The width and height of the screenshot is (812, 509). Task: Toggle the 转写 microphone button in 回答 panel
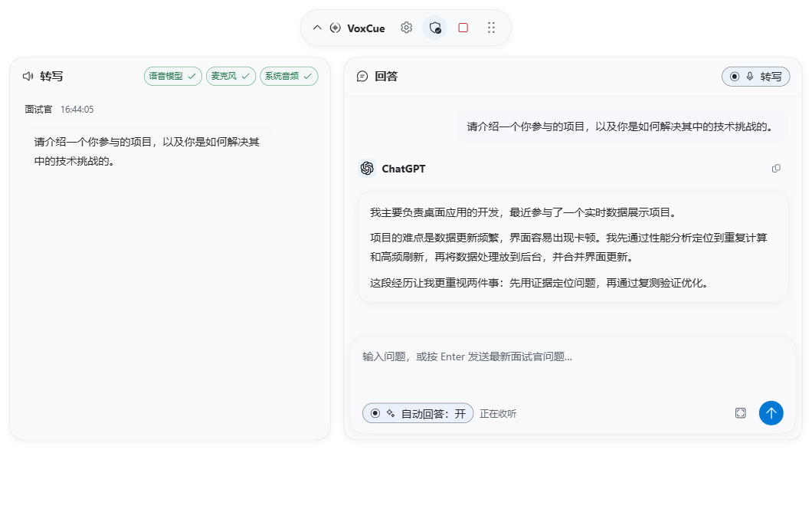[x=755, y=77]
